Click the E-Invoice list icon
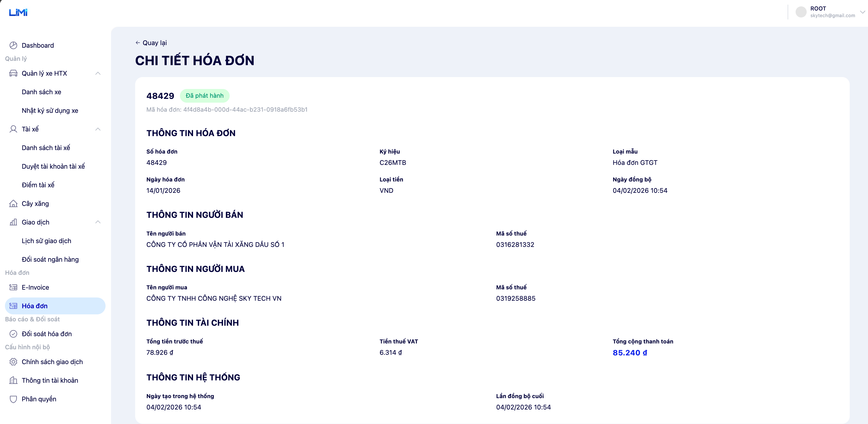 coord(13,287)
